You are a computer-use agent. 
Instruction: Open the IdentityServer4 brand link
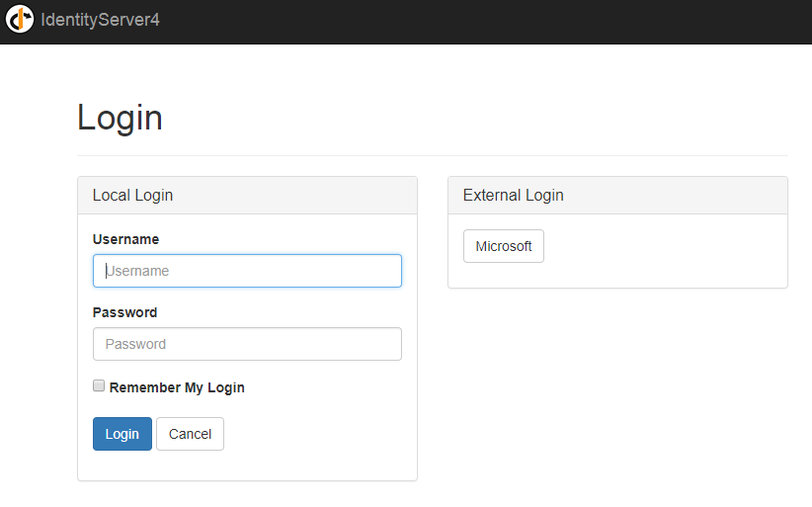[100, 20]
